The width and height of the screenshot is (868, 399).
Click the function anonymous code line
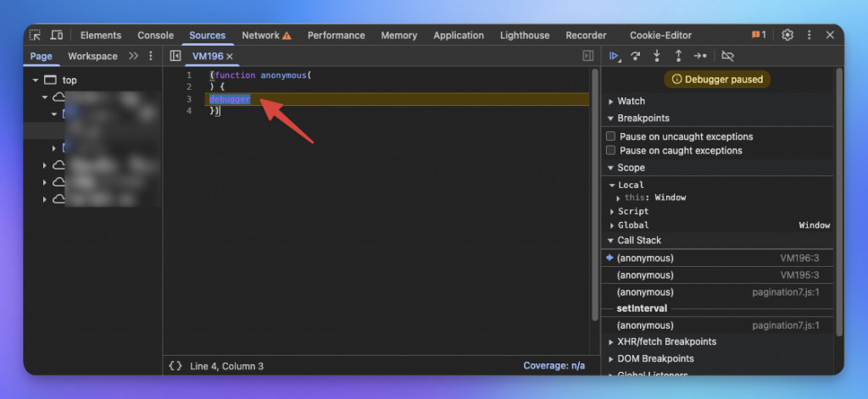(260, 75)
